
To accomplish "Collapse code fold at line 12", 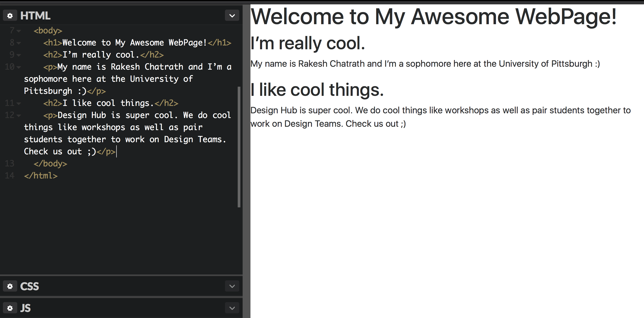I will [19, 115].
